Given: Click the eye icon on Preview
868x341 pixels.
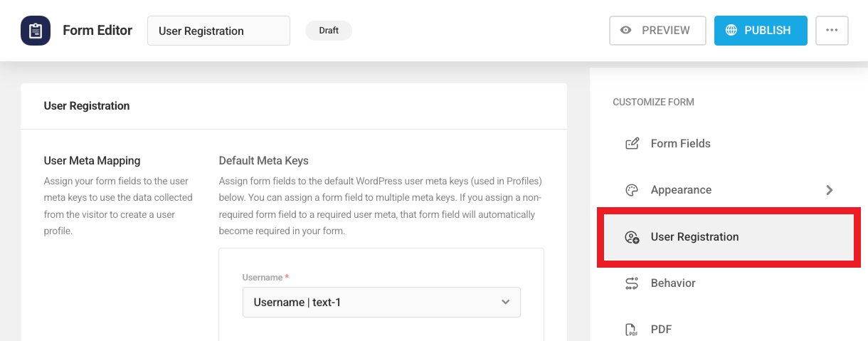Looking at the screenshot, I should (x=626, y=31).
